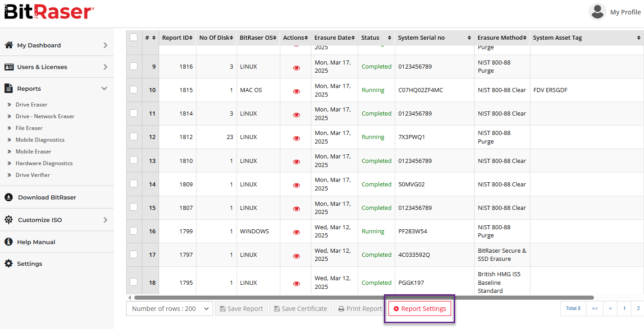644x329 pixels.
Task: Click the Reports document icon
Action: 9,88
